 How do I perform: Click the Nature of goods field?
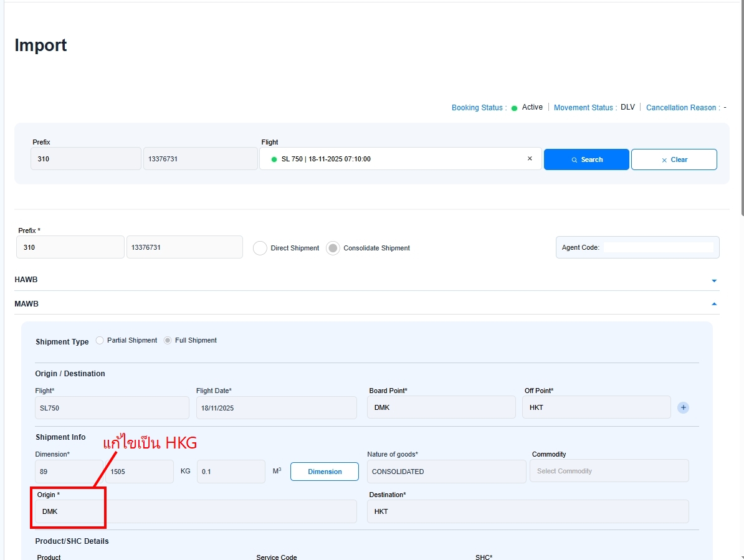point(446,472)
